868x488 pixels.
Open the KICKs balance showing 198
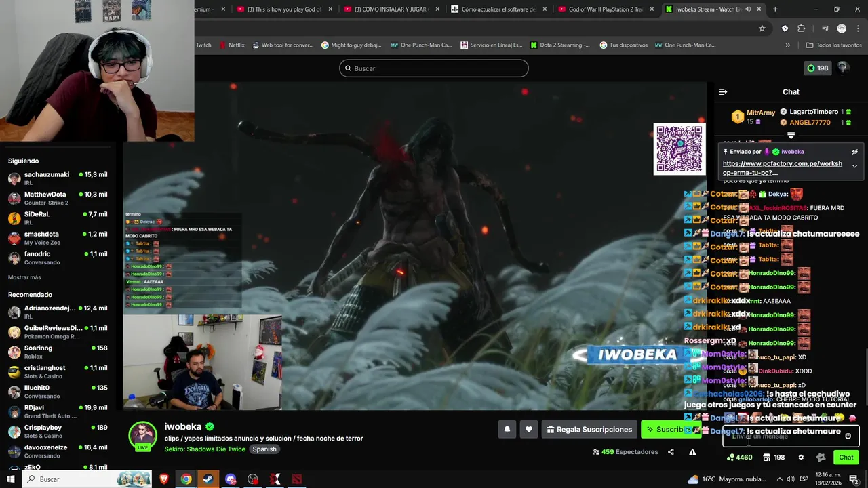(x=817, y=68)
